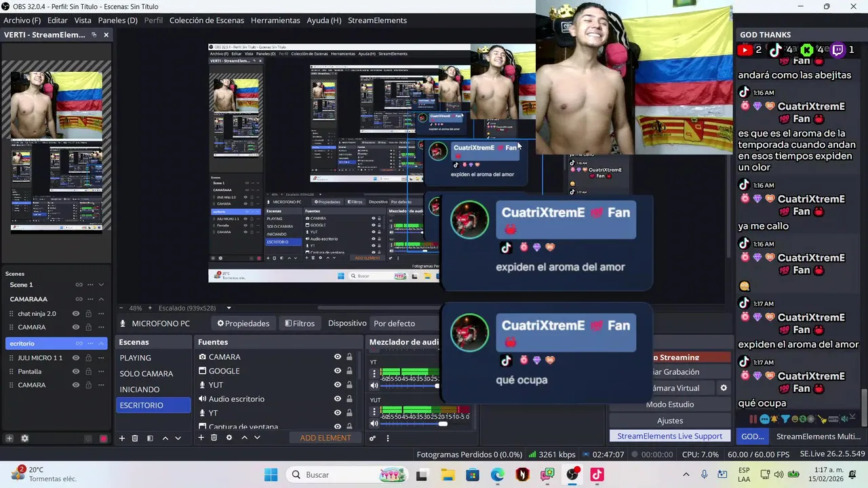The height and width of the screenshot is (488, 868).
Task: Click ADD ELEMENT button
Action: point(325,438)
